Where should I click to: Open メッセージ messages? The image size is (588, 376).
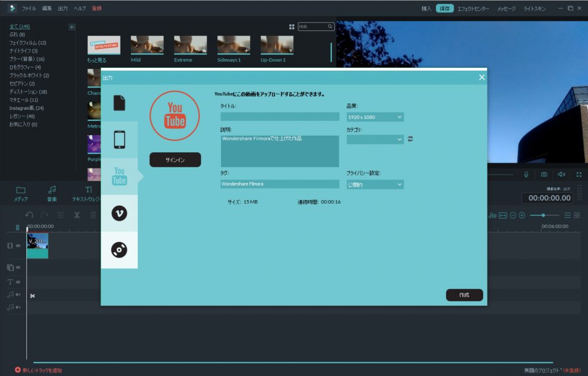point(506,8)
